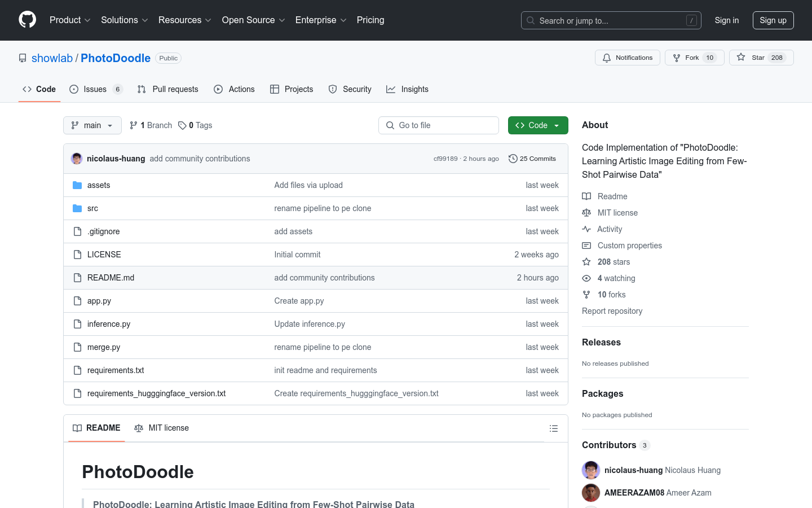Screen dimensions: 812x508
Task: Click the tag icon beside 0 Tags
Action: coord(182,125)
